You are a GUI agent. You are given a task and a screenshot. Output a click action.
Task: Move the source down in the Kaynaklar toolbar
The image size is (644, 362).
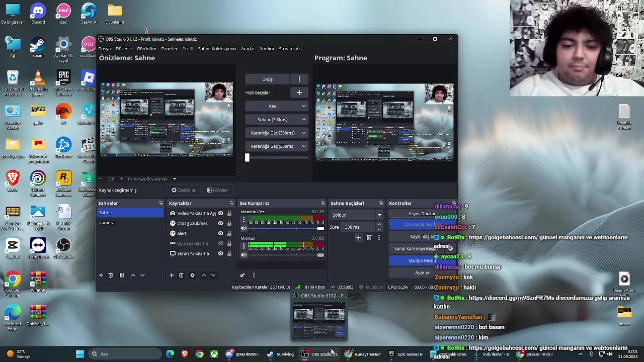[213, 275]
